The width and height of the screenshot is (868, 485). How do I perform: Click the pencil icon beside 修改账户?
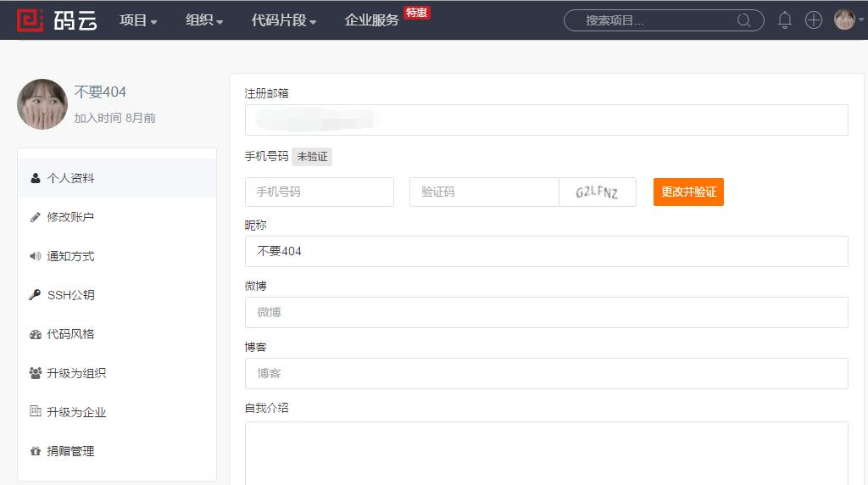click(36, 217)
